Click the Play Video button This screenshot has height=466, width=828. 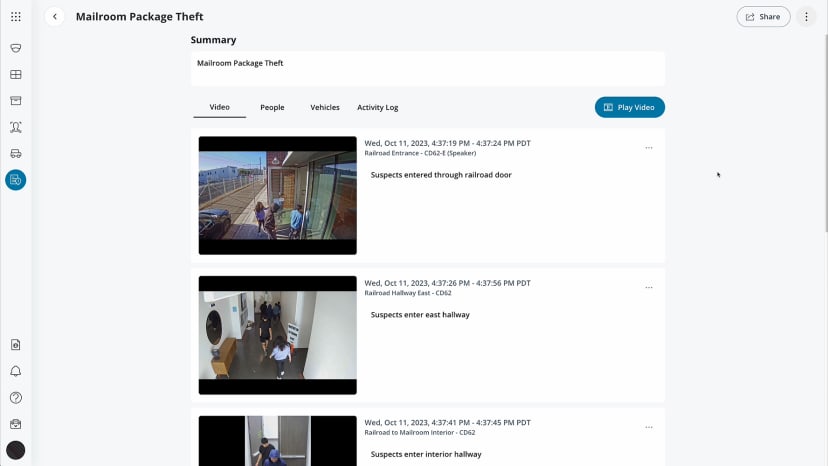click(629, 107)
